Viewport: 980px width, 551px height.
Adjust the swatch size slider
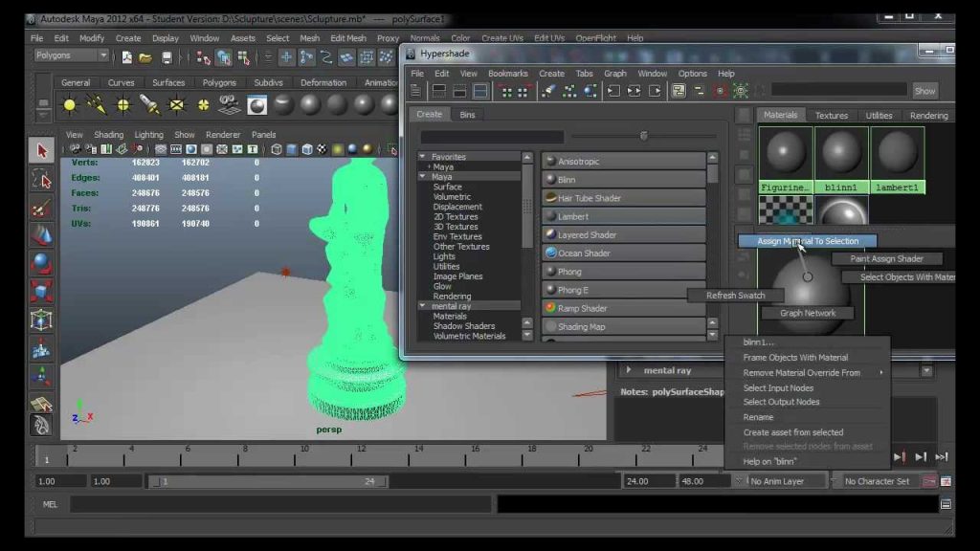(644, 136)
